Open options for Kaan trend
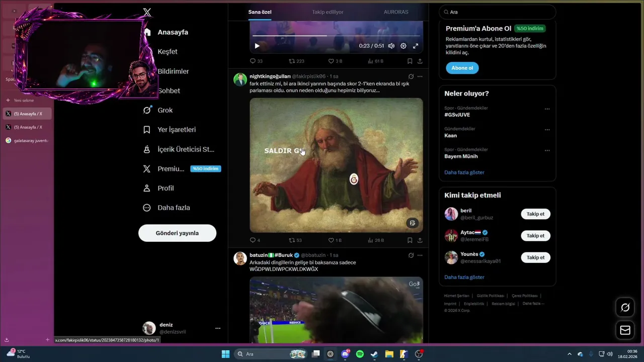 tap(547, 130)
